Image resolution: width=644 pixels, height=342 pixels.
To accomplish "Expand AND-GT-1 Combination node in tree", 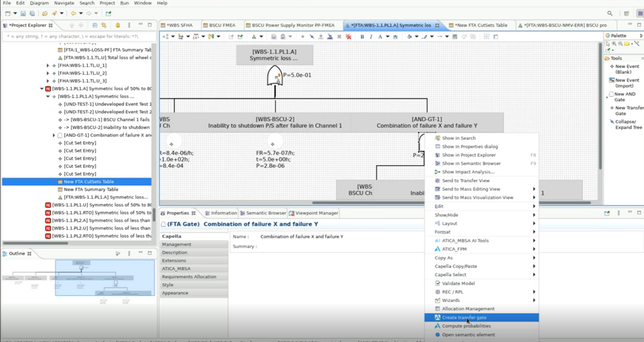I will [x=54, y=135].
